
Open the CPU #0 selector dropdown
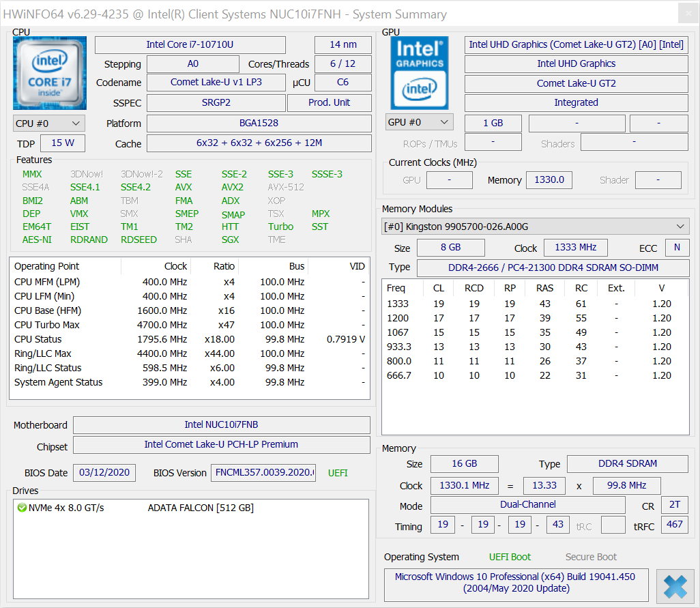49,124
